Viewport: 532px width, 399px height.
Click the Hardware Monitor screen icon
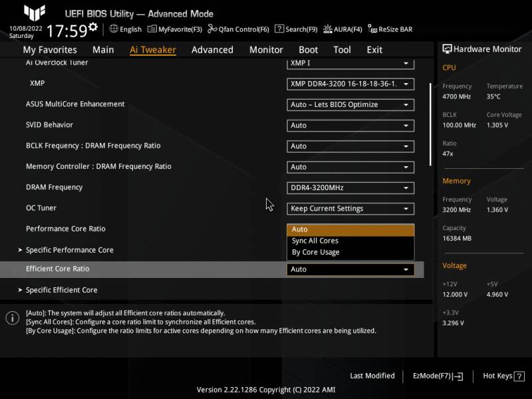point(447,49)
